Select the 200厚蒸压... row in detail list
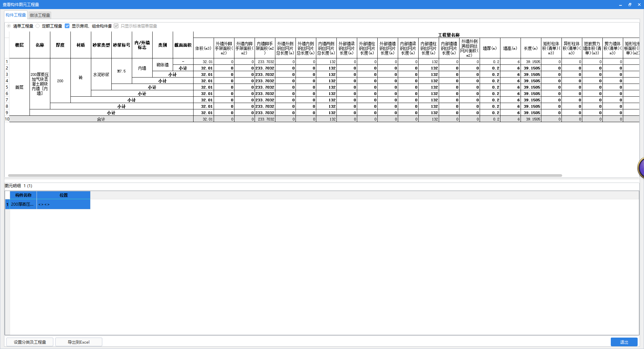644x349 pixels. pyautogui.click(x=22, y=204)
